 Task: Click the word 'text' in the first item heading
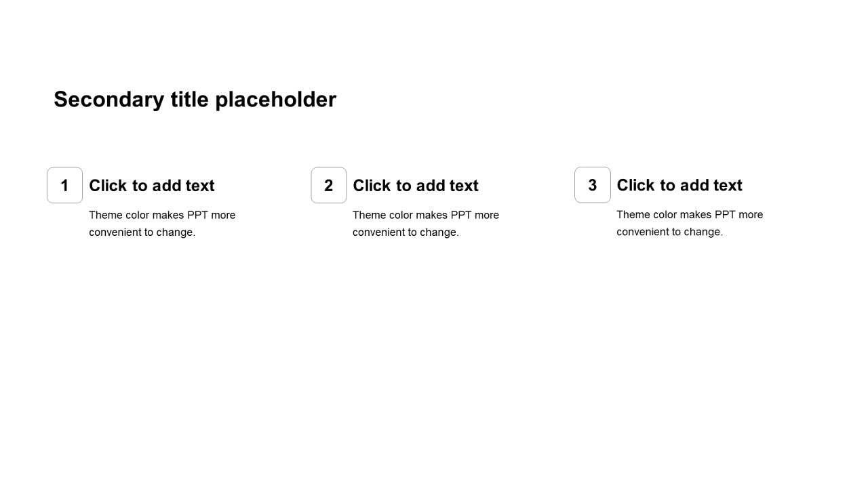(x=200, y=186)
